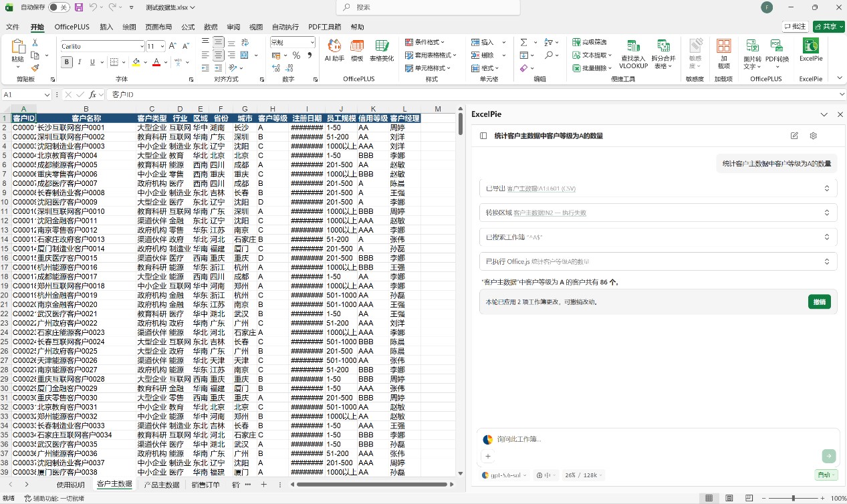The height and width of the screenshot is (504, 847).
Task: Click the Format Painter brush icon
Action: click(35, 68)
